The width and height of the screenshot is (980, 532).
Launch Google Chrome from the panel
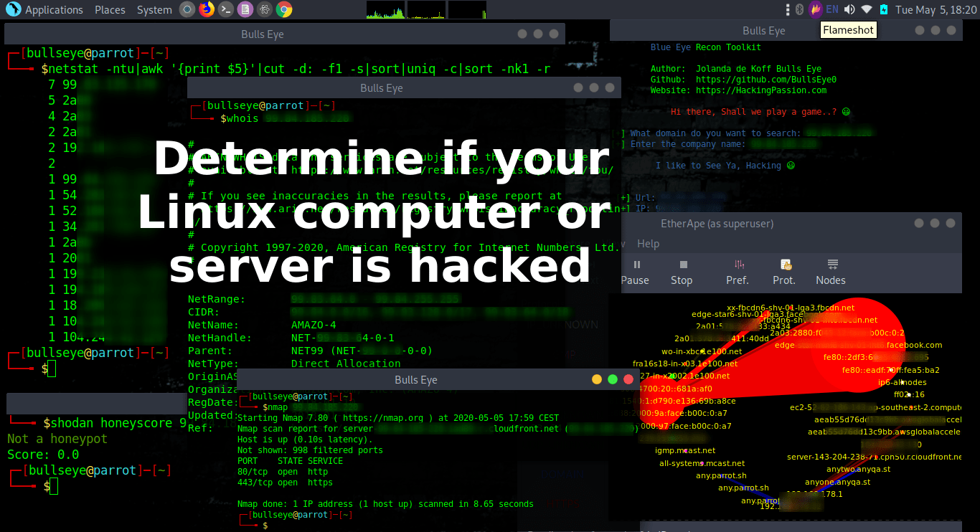pos(284,9)
